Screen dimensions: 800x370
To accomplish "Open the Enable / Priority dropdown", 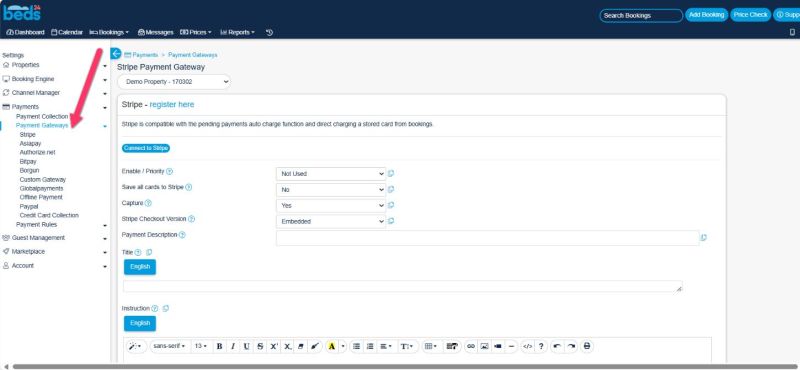I will (x=331, y=174).
